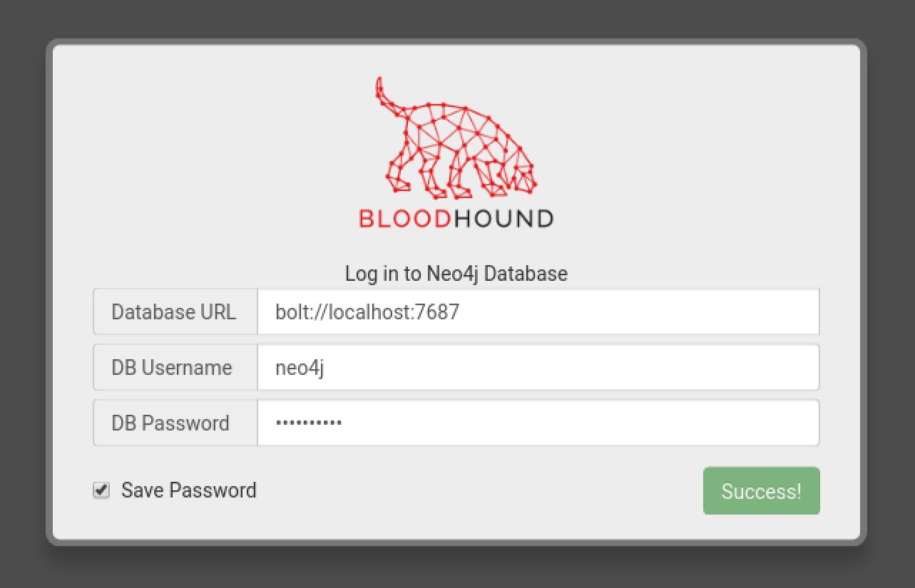Click the Success! button text
Screen dimensions: 915x588
point(761,490)
